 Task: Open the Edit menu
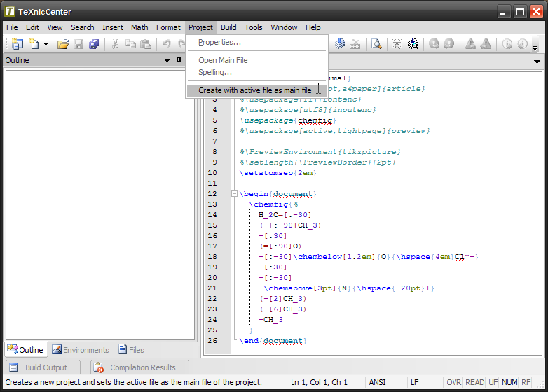32,27
